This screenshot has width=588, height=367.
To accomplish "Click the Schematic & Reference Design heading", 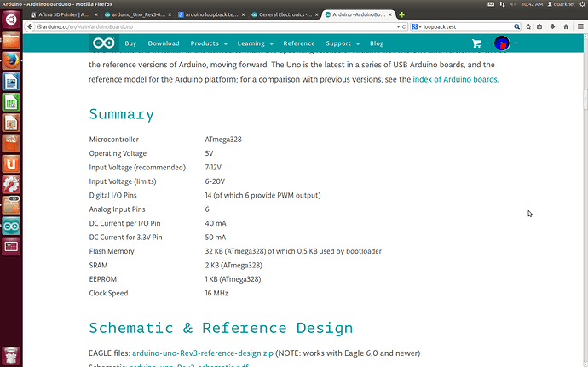I will click(221, 328).
